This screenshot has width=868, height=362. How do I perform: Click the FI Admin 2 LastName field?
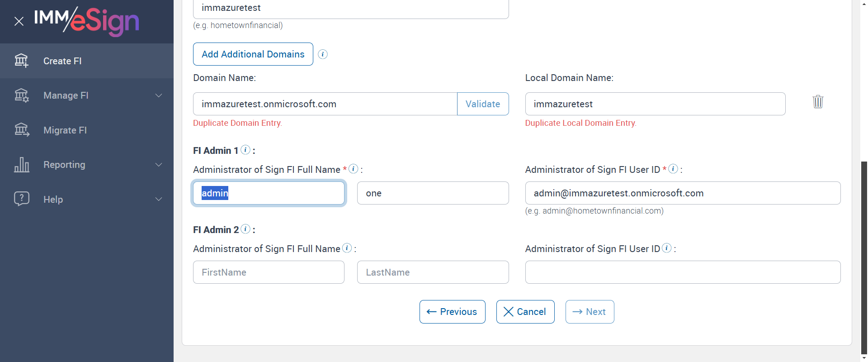tap(433, 272)
